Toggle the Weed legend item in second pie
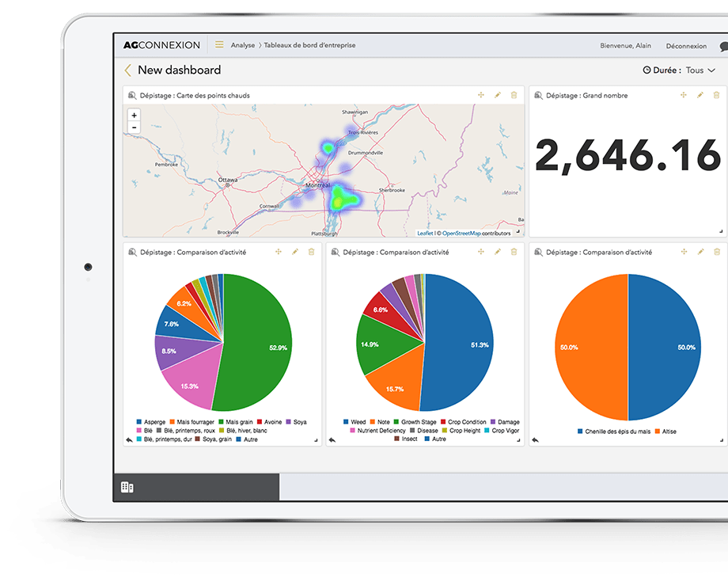728x578 pixels. click(355, 422)
